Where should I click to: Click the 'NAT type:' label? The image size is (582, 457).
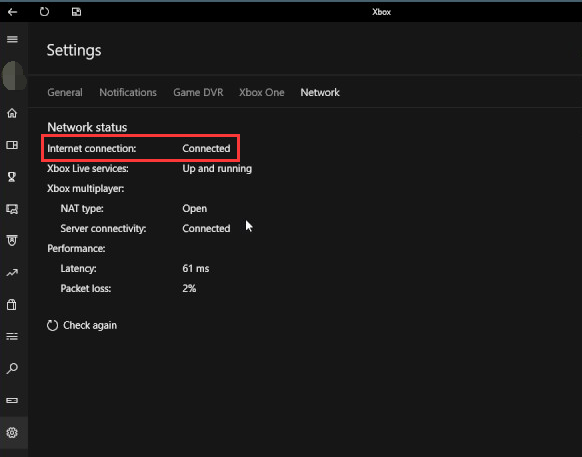(82, 209)
